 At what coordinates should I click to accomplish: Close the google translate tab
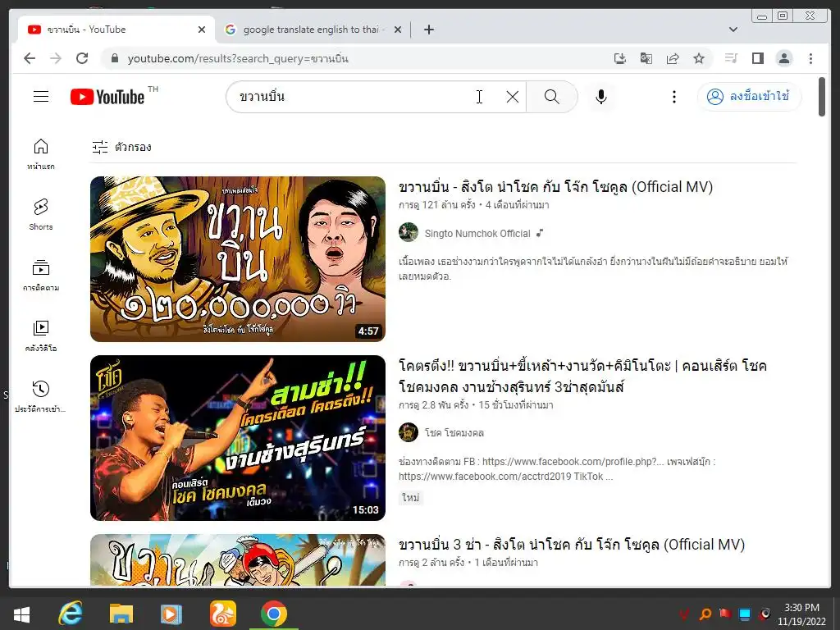pyautogui.click(x=398, y=30)
